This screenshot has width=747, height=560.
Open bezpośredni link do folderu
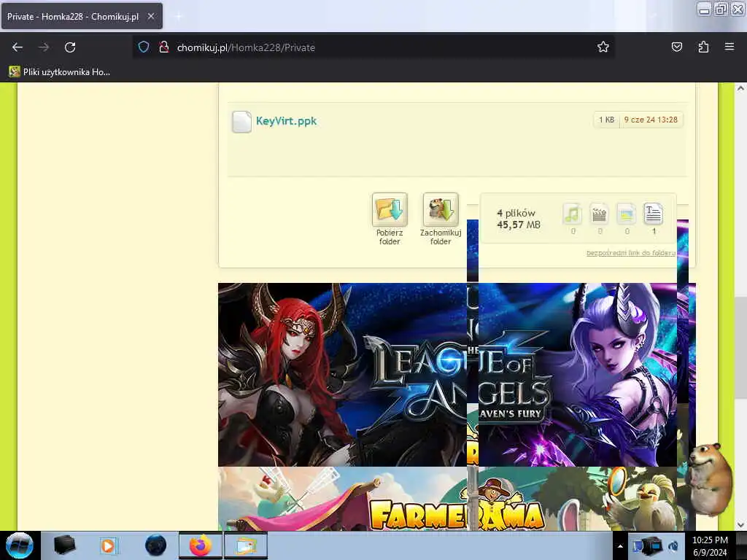(x=631, y=253)
